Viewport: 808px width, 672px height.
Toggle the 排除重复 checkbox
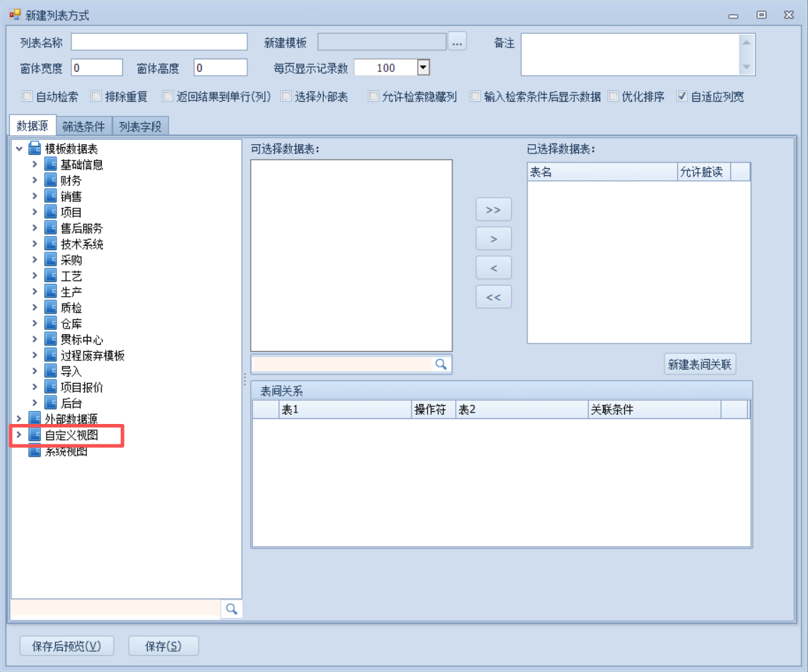click(96, 97)
